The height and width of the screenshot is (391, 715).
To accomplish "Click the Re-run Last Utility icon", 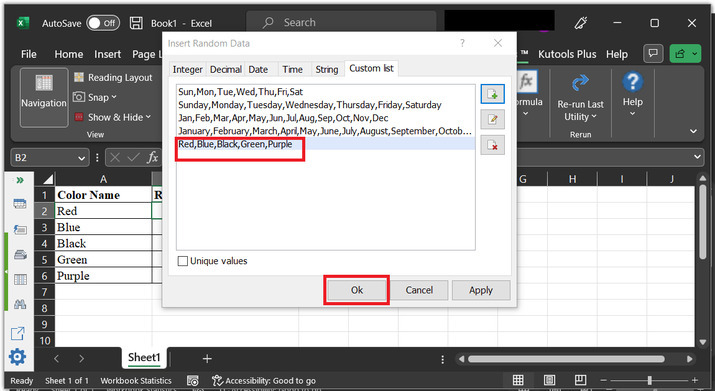I will point(580,83).
